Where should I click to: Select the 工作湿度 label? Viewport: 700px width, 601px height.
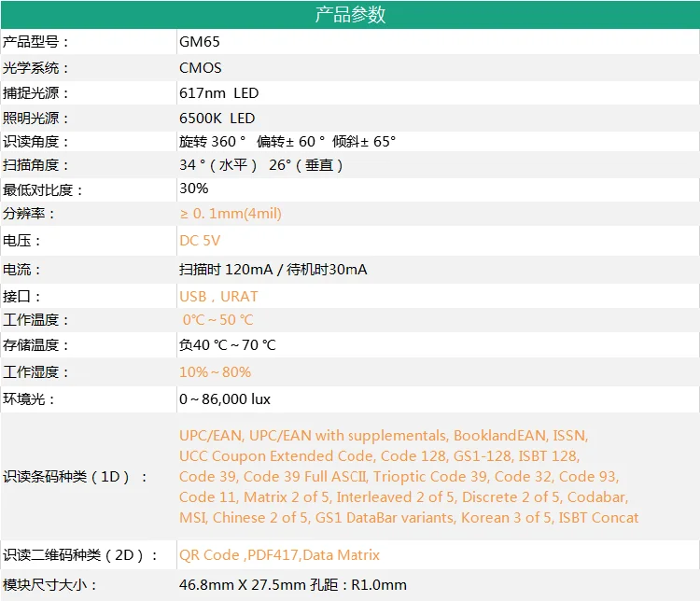click(35, 372)
